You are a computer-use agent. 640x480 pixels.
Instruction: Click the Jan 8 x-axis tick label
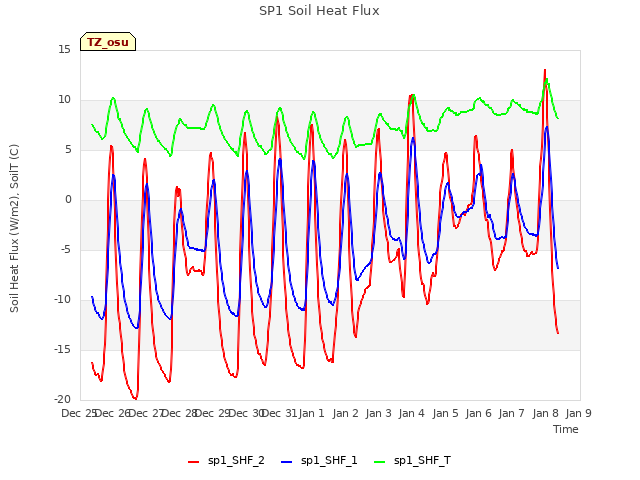click(545, 413)
